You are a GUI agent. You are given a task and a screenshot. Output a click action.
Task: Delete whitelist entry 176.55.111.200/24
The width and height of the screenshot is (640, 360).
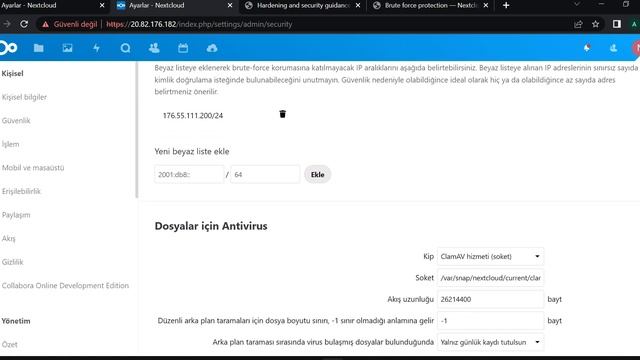tap(282, 114)
